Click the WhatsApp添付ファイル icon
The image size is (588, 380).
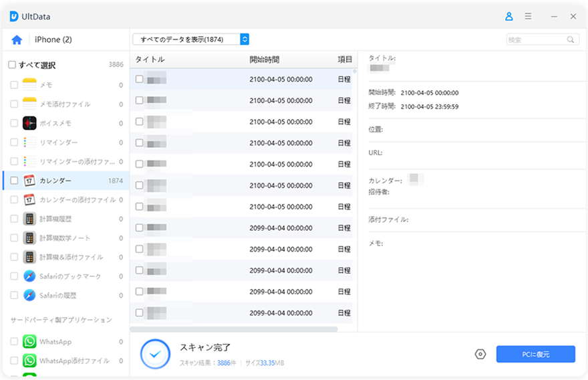(29, 361)
